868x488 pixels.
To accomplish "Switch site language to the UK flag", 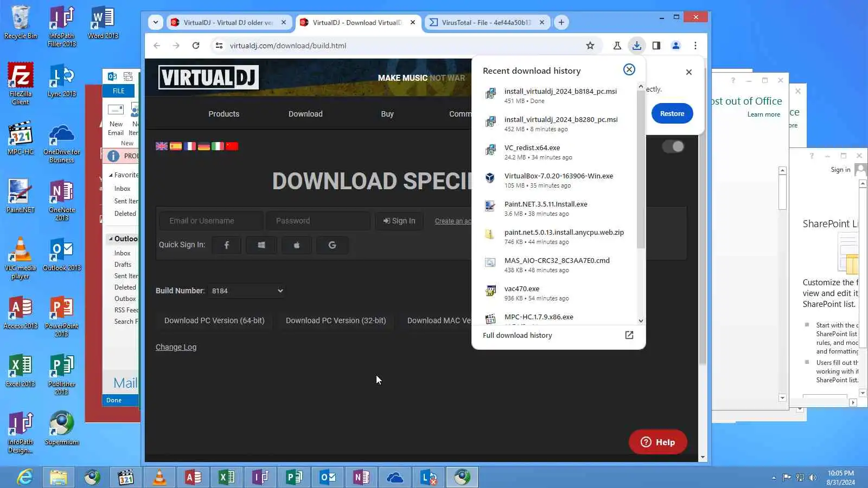I will point(162,146).
